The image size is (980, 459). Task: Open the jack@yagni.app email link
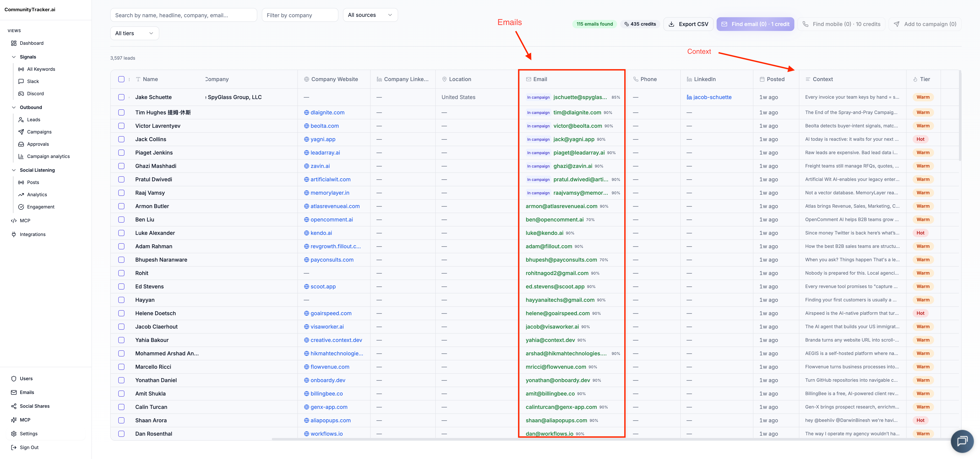tap(574, 139)
